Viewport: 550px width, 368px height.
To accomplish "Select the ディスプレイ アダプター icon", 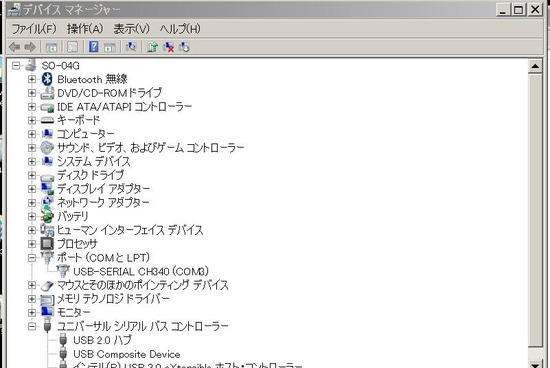I will [x=47, y=189].
